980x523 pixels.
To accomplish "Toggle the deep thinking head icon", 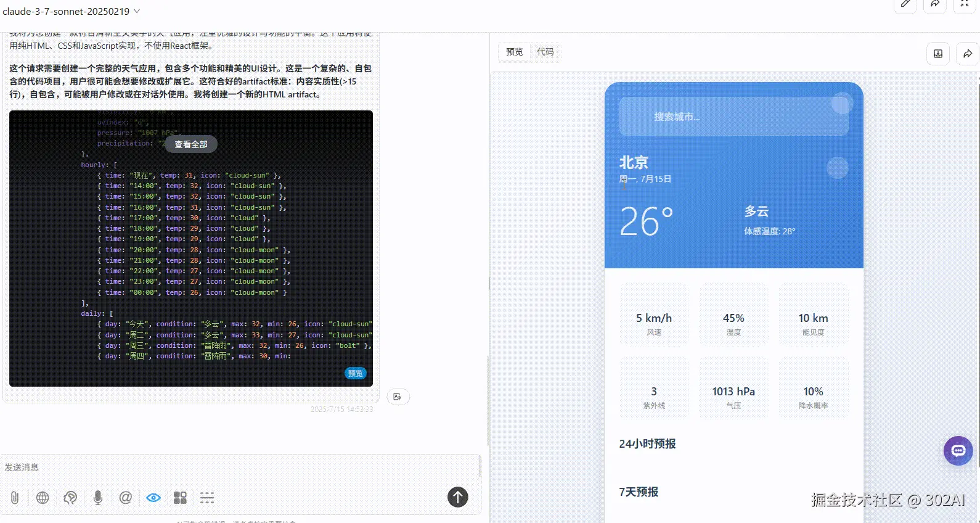I will [x=70, y=497].
